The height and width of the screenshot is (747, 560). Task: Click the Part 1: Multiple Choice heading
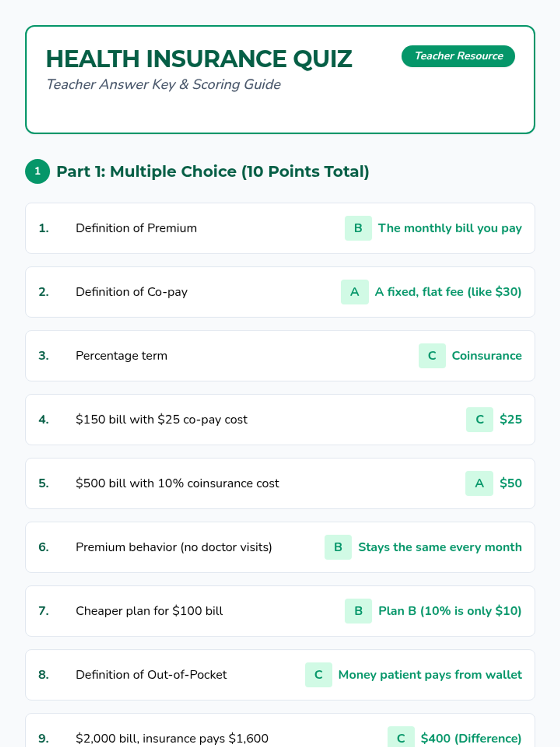tap(212, 171)
